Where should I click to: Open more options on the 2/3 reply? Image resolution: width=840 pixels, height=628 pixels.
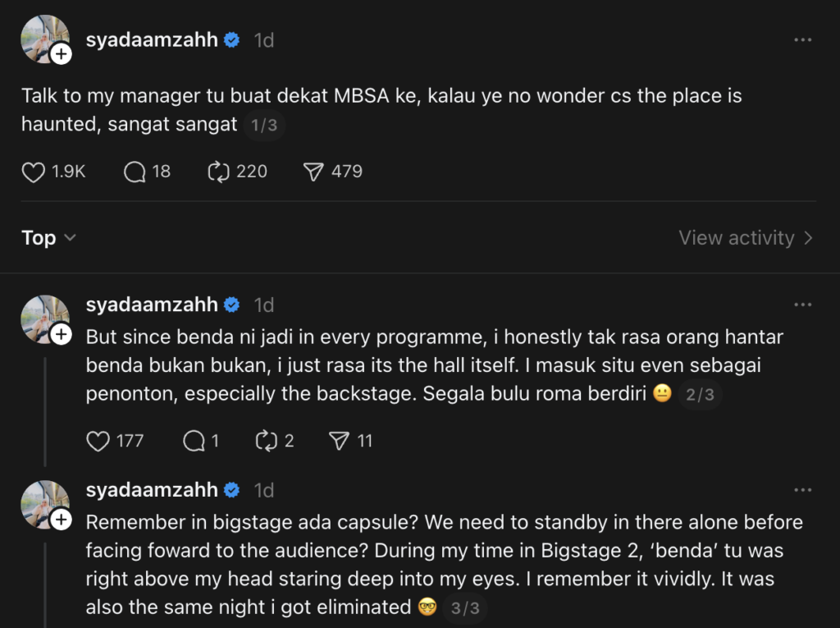(802, 305)
